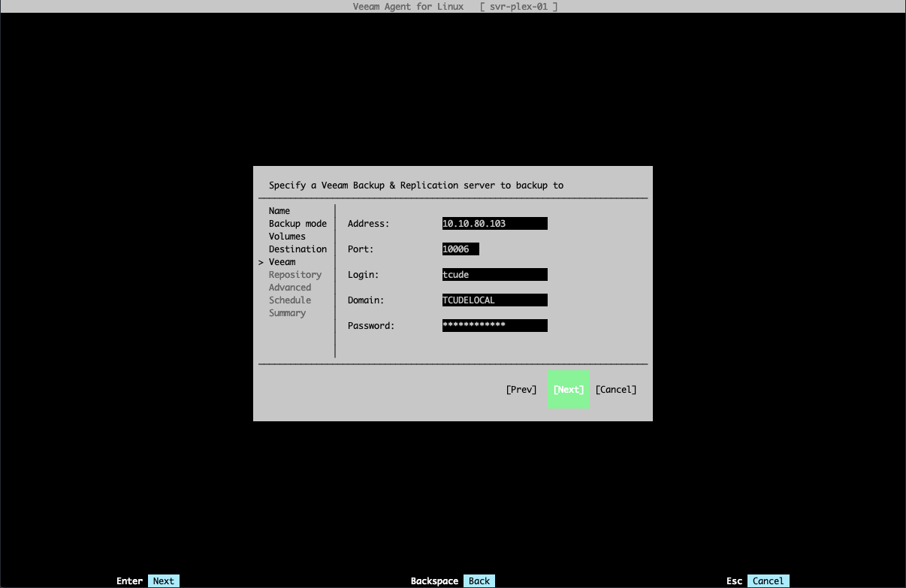Click the Back hint beside Backspace
906x588 pixels.
coord(479,581)
